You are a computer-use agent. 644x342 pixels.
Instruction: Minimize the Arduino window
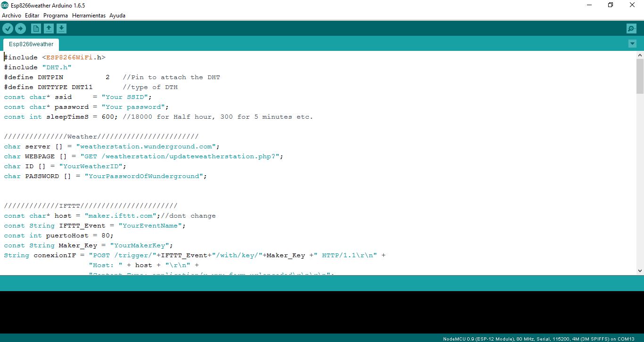pos(589,5)
